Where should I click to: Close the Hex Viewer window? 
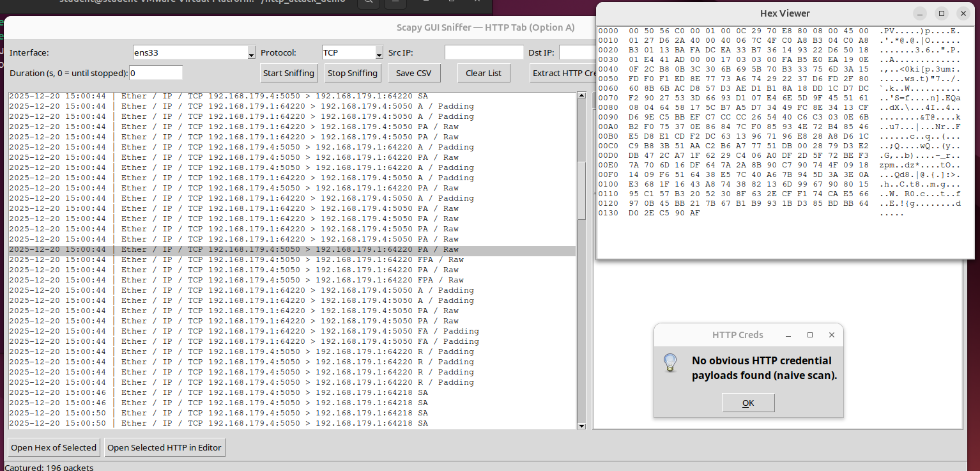(963, 13)
